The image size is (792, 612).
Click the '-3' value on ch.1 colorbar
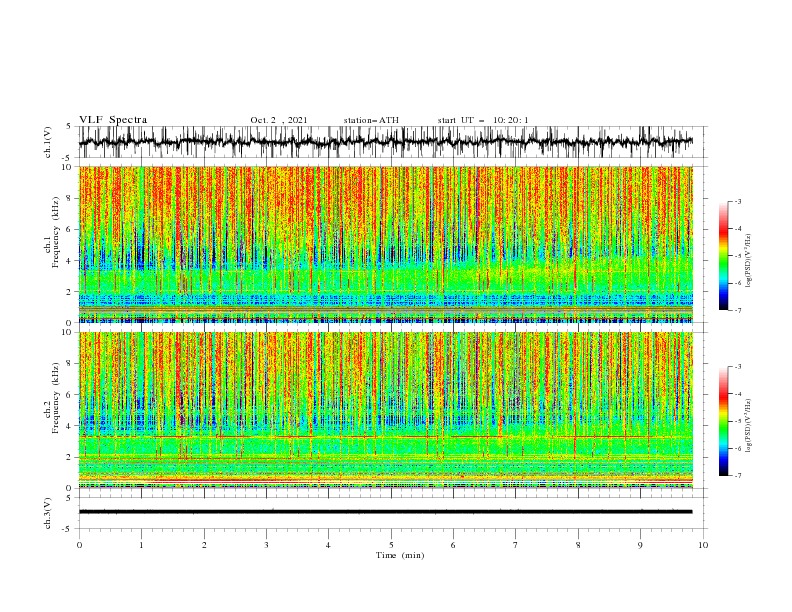pos(737,201)
